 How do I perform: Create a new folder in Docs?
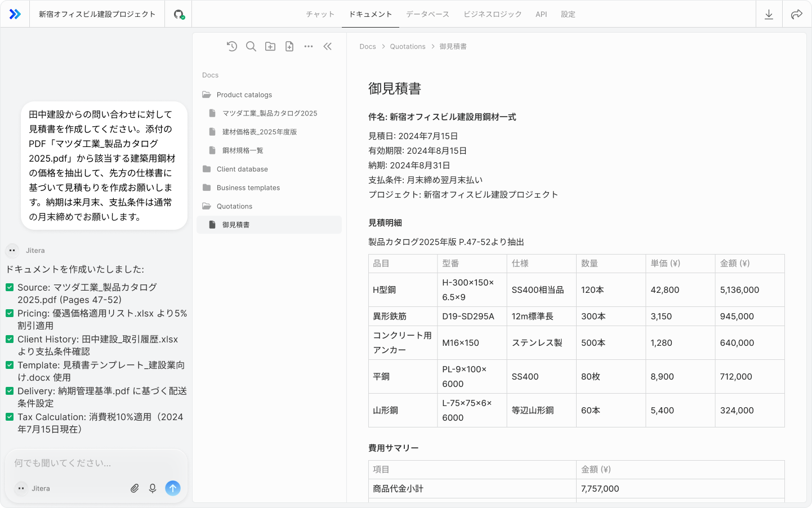(270, 46)
